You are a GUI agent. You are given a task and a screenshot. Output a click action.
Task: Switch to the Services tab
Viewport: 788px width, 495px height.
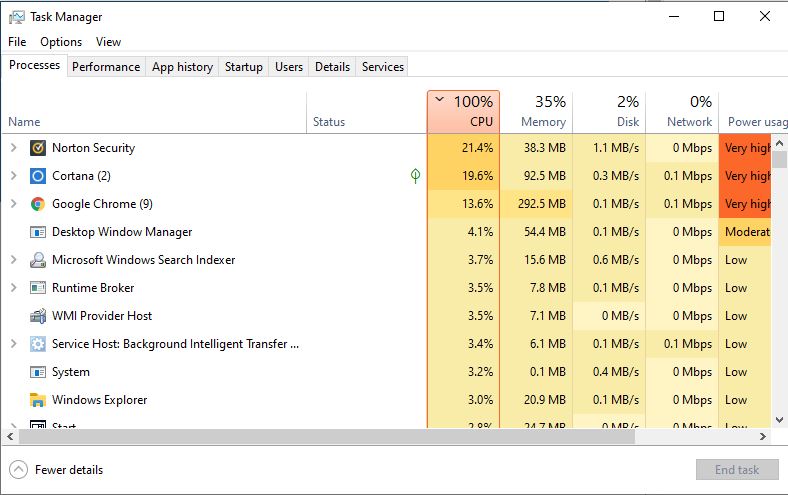(x=383, y=67)
